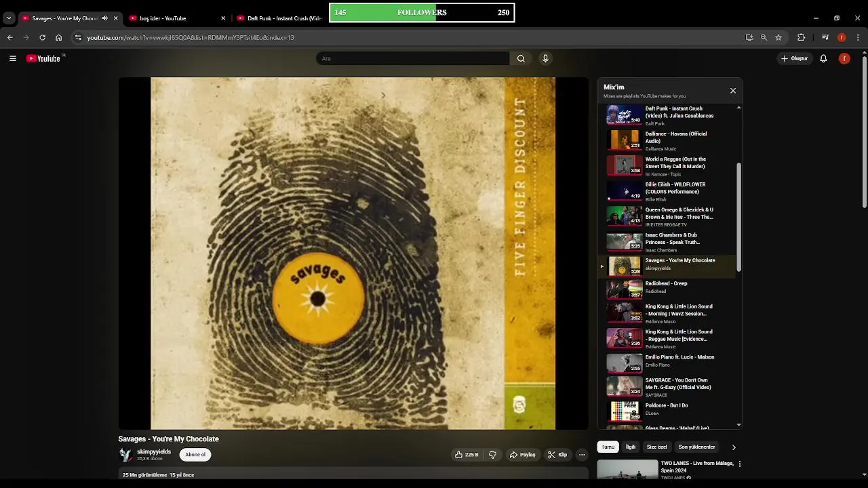This screenshot has height=488, width=868.
Task: Bookmark this page with star icon
Action: tap(778, 37)
